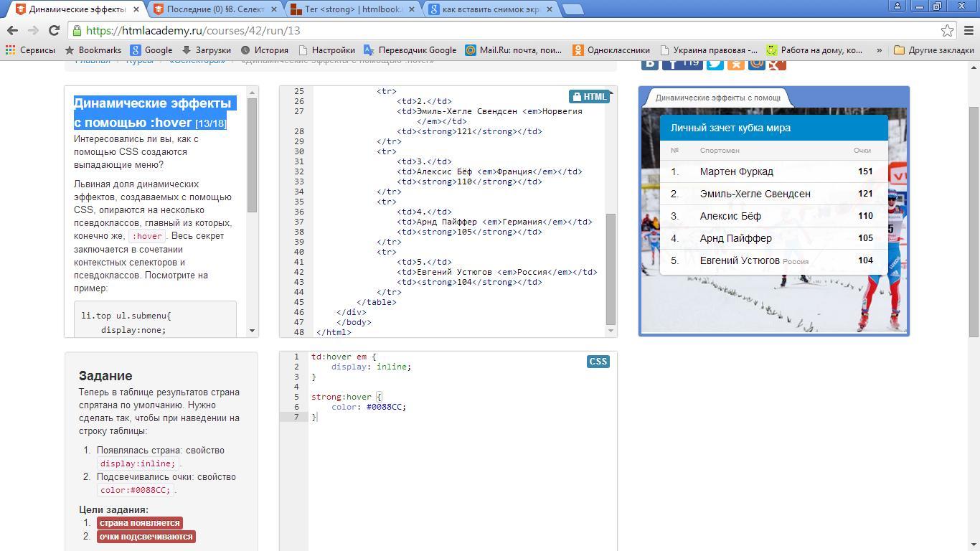
Task: Click the page scrollbar's up arrow
Action: (974, 67)
